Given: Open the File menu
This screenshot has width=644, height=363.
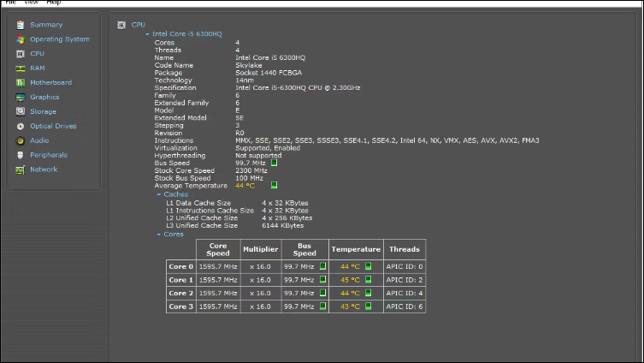Looking at the screenshot, I should coord(10,3).
